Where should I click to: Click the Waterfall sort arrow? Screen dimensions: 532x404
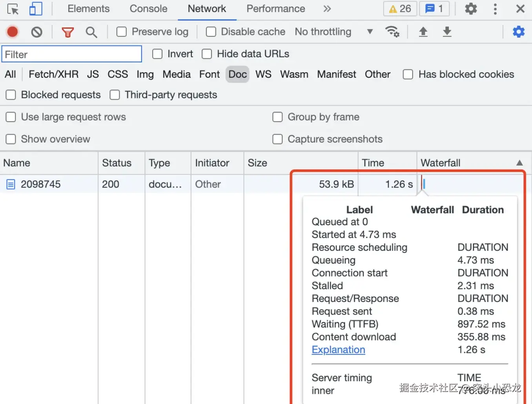(519, 163)
